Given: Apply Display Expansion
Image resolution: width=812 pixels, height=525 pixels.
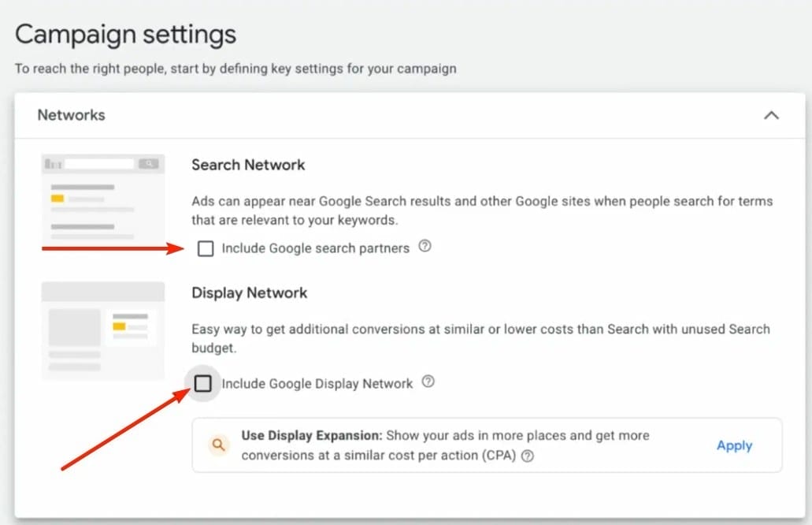Looking at the screenshot, I should click(734, 445).
